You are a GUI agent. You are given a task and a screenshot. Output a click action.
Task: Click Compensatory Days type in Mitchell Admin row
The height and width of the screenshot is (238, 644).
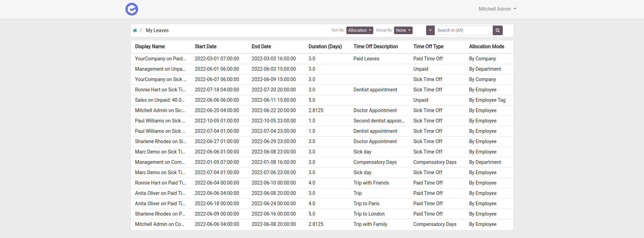(x=435, y=224)
